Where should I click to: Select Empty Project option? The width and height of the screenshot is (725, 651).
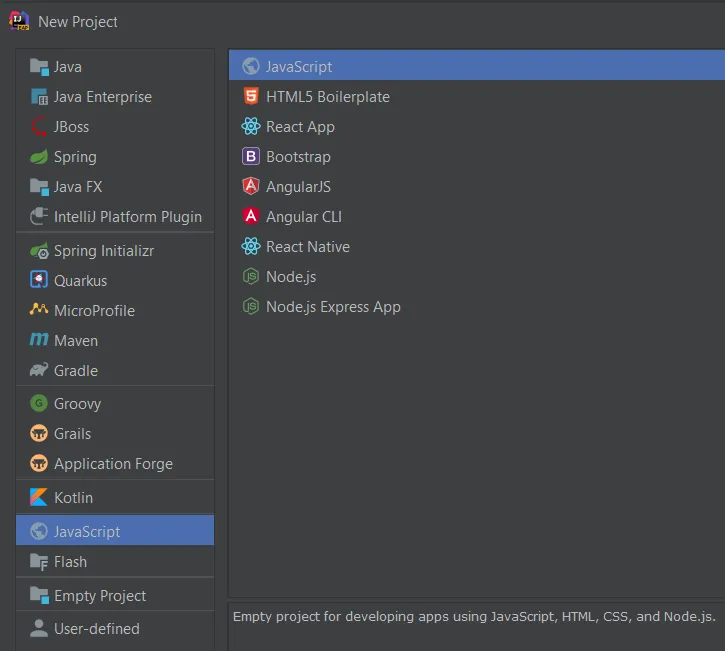pyautogui.click(x=115, y=596)
